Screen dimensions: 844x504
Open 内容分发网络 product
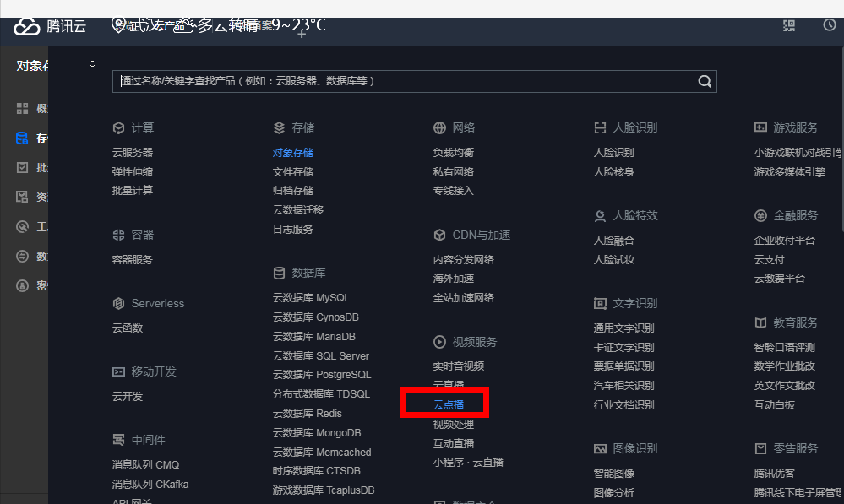tap(464, 260)
